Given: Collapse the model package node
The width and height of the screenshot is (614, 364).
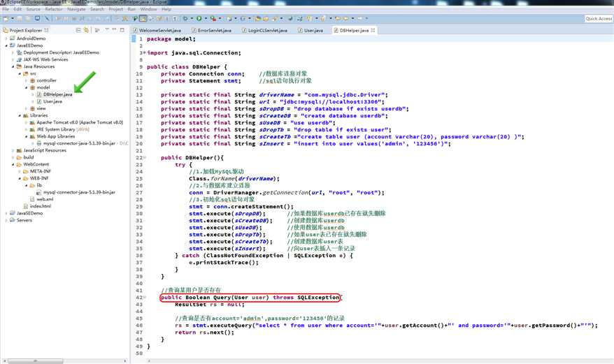Looking at the screenshot, I should coord(27,87).
